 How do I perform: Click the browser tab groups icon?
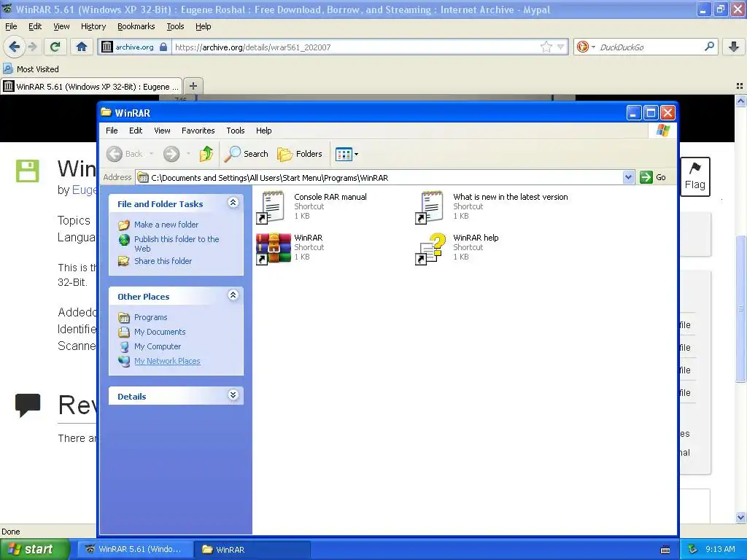pyautogui.click(x=740, y=86)
